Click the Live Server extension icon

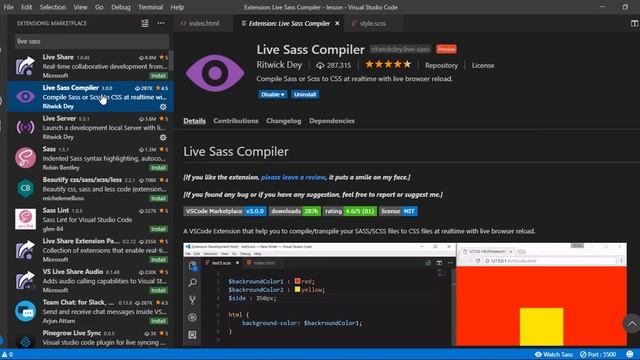25,127
